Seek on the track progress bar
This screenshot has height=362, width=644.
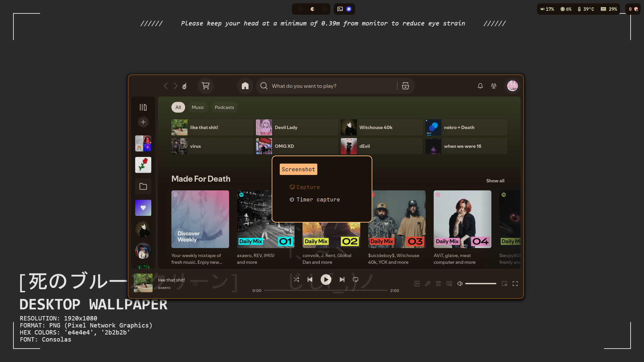[x=326, y=290]
